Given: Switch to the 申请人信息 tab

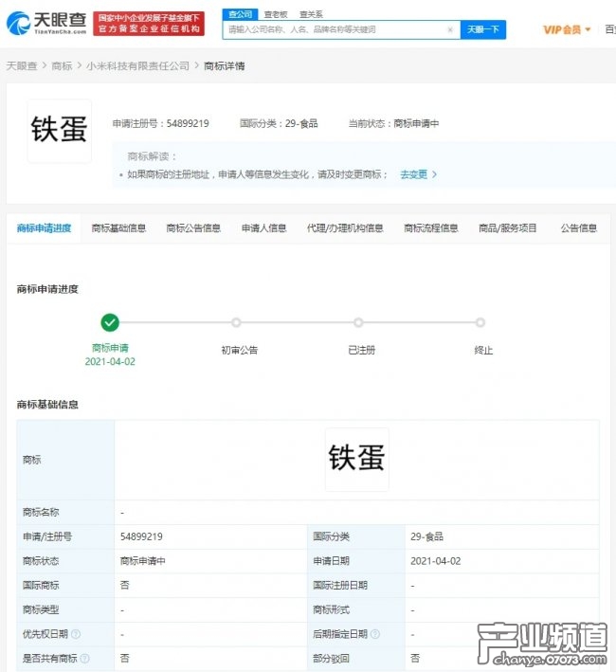Looking at the screenshot, I should 263,228.
